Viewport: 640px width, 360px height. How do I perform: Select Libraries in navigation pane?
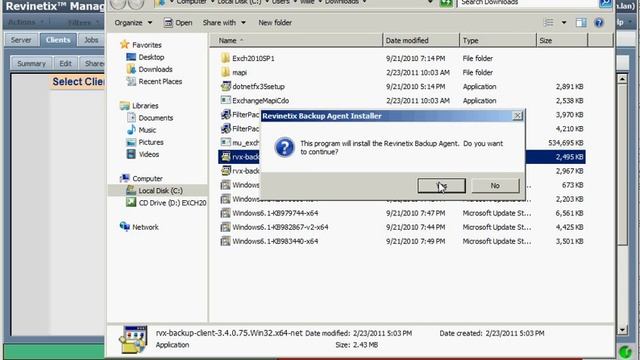coord(145,106)
